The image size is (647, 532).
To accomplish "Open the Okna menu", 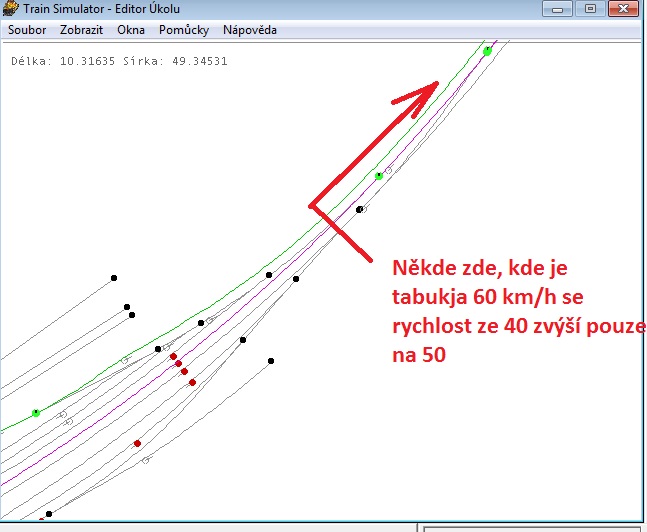I will pyautogui.click(x=131, y=30).
